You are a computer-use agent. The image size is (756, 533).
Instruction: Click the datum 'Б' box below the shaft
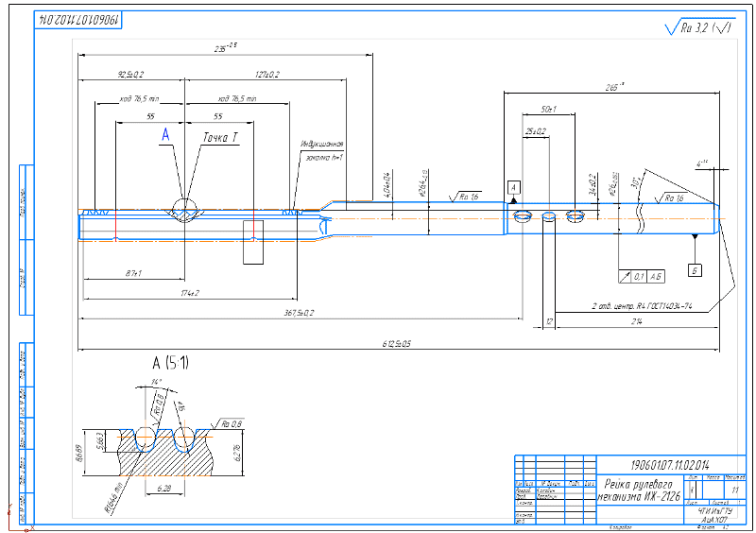tap(695, 270)
